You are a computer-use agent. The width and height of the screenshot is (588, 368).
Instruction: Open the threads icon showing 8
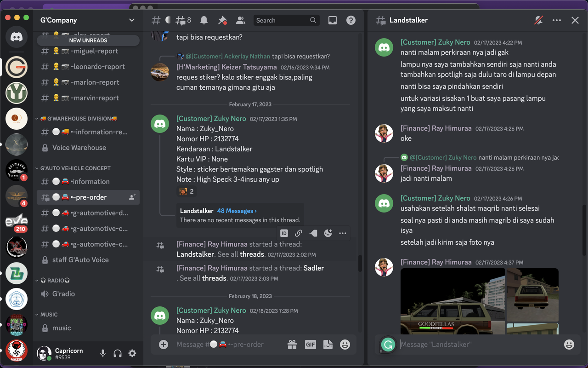click(x=183, y=20)
